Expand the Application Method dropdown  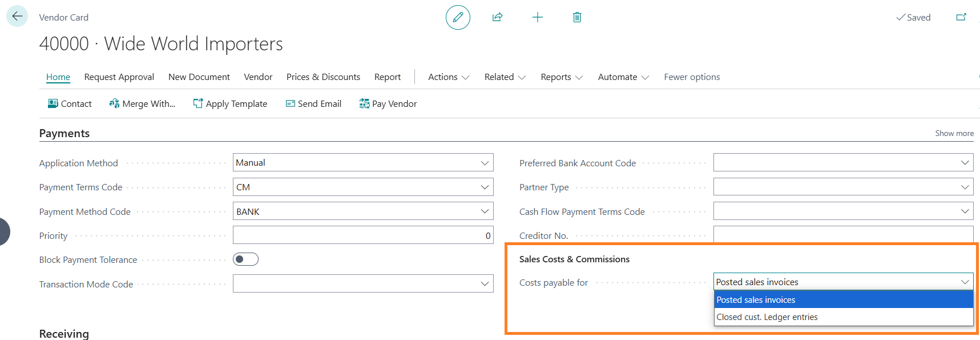(x=485, y=163)
